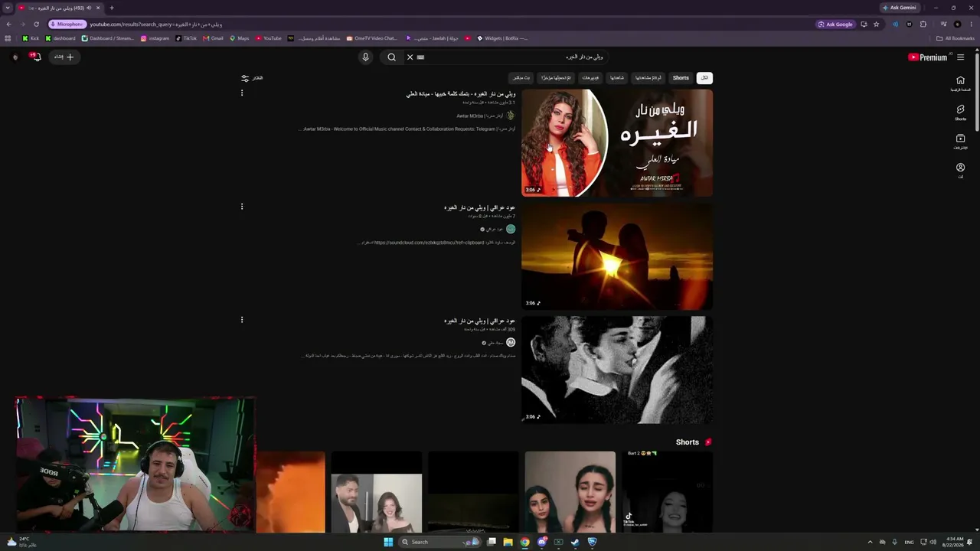Toggle the YouTube hamburger guide menu
Screen dimensions: 980x551
tap(961, 57)
